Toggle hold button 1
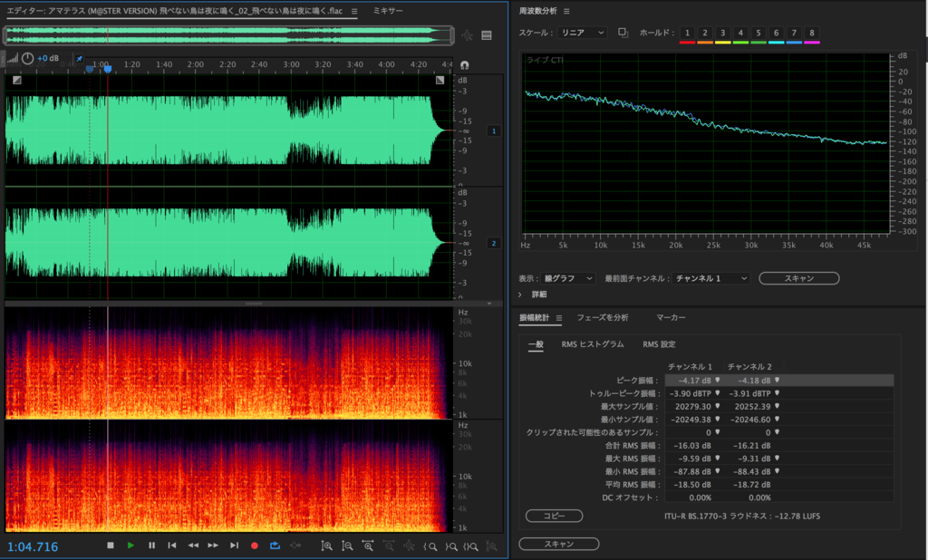 click(x=687, y=34)
